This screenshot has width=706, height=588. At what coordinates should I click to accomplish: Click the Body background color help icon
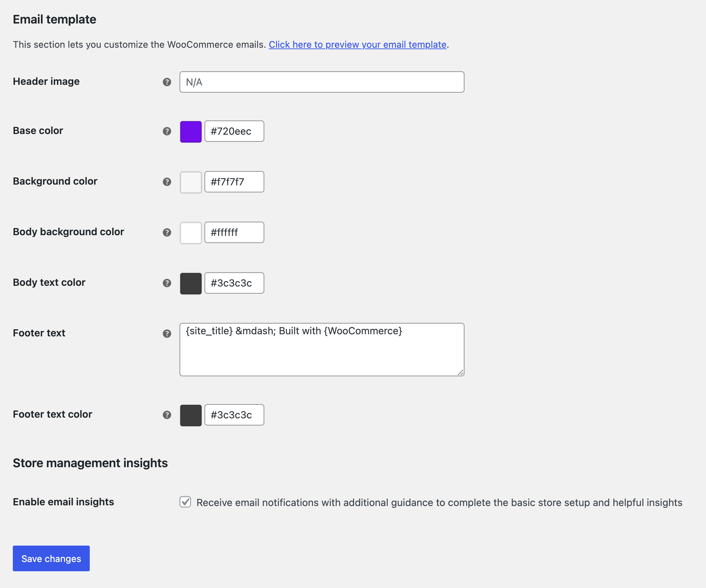tap(166, 232)
